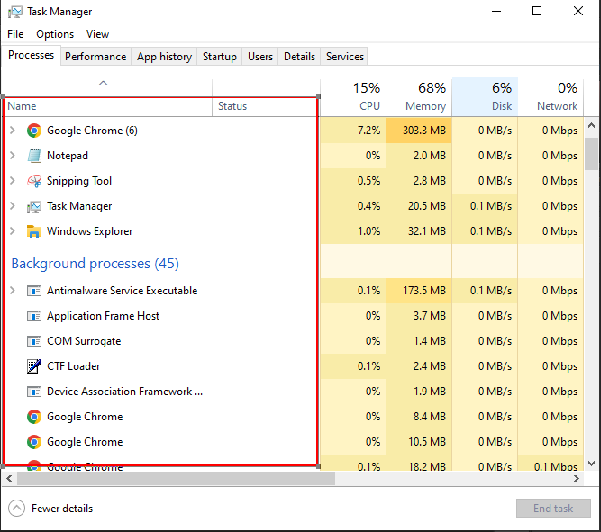Image resolution: width=601 pixels, height=532 pixels.
Task: Switch to the Startup tab
Action: click(220, 56)
